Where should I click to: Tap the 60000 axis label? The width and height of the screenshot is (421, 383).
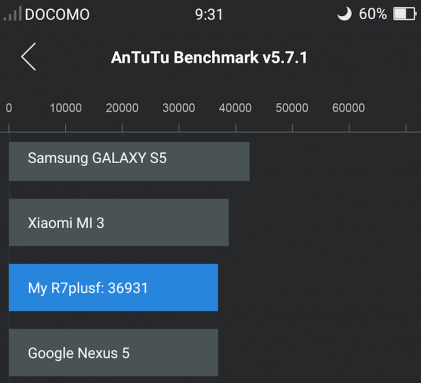tap(349, 108)
